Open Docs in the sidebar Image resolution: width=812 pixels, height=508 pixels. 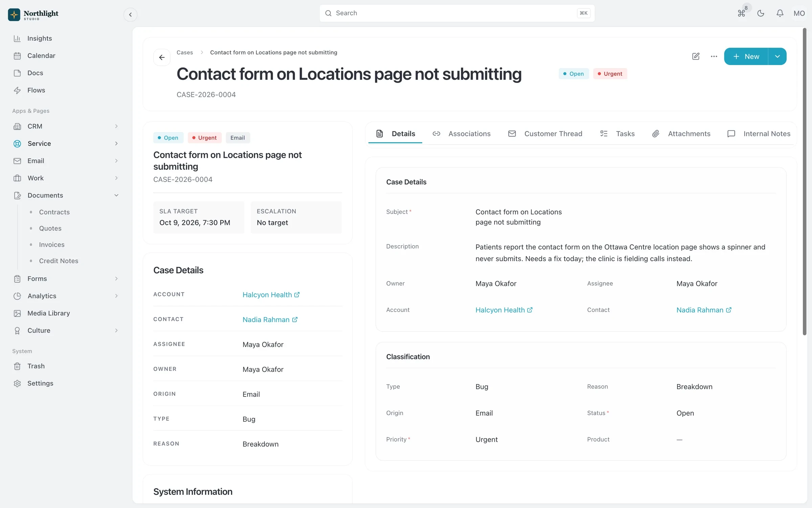pyautogui.click(x=66, y=73)
